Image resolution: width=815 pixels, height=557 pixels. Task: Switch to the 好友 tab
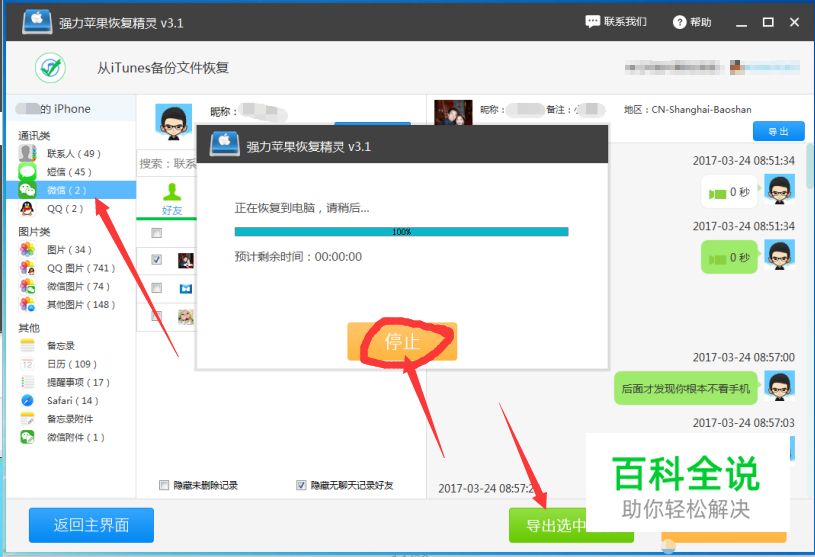172,200
